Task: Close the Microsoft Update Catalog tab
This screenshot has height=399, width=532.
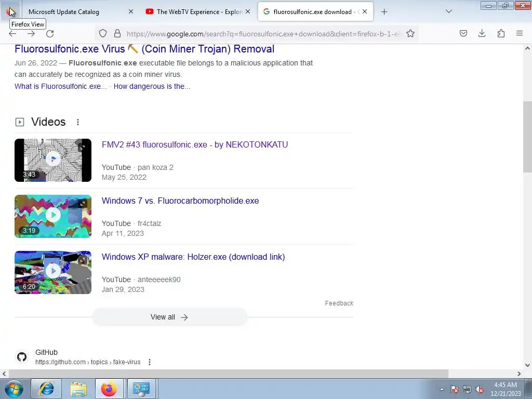Action: point(131,11)
